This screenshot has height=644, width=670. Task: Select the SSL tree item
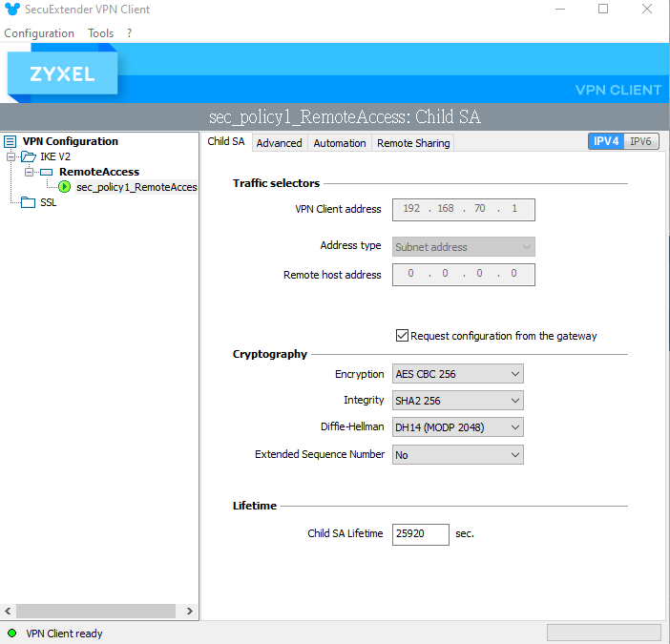click(49, 202)
